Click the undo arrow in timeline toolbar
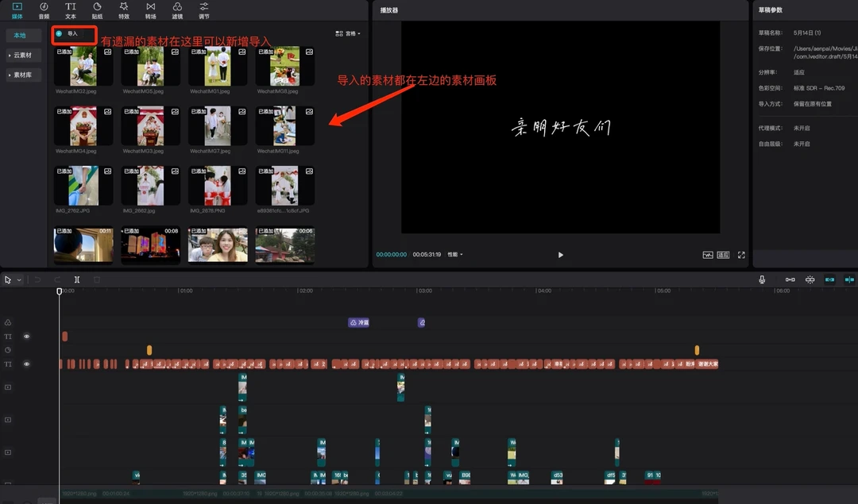The height and width of the screenshot is (504, 858). [x=38, y=280]
